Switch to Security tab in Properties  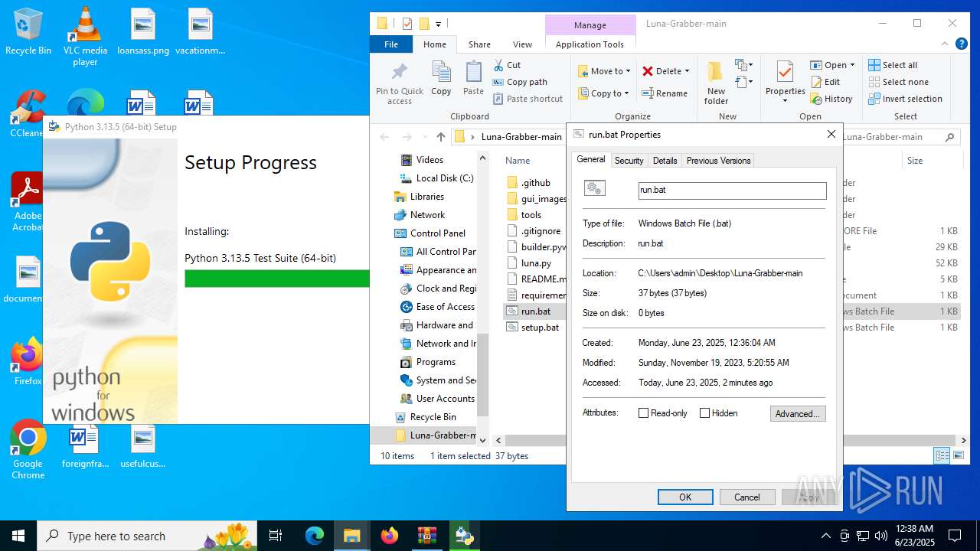pyautogui.click(x=629, y=161)
